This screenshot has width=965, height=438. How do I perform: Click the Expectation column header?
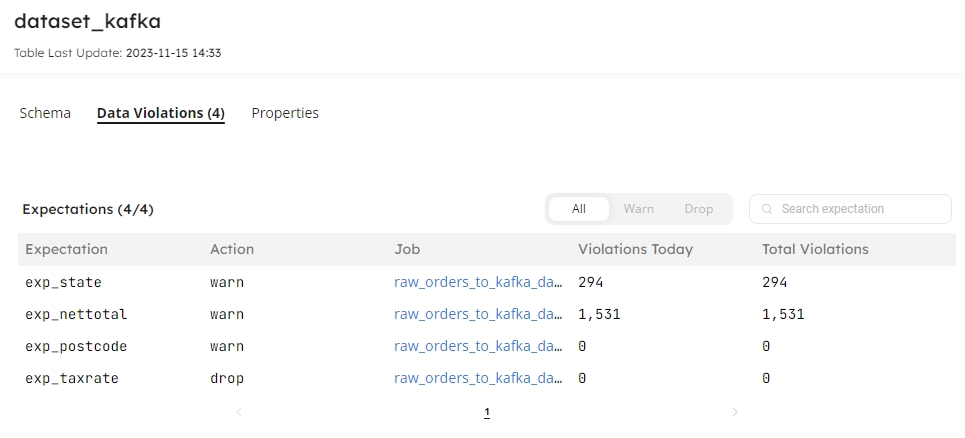pos(66,249)
